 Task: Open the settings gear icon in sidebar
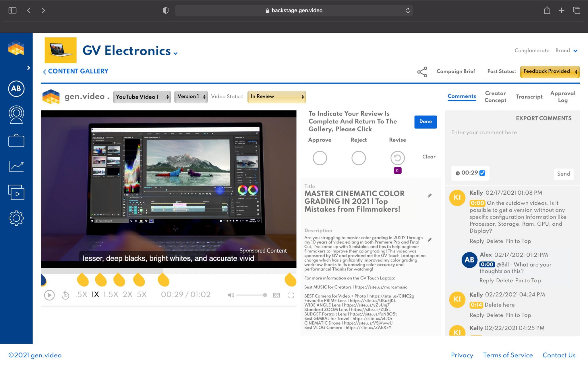(16, 218)
